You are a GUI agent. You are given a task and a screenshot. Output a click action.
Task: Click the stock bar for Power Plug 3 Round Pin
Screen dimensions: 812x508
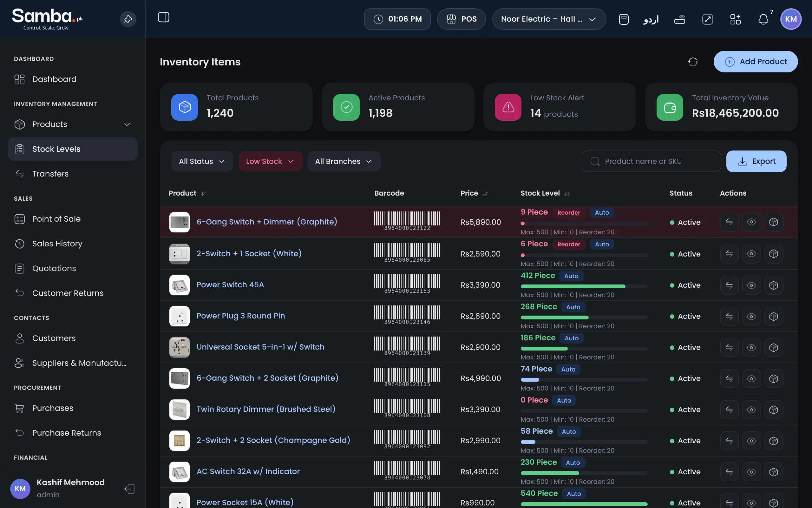coord(584,317)
